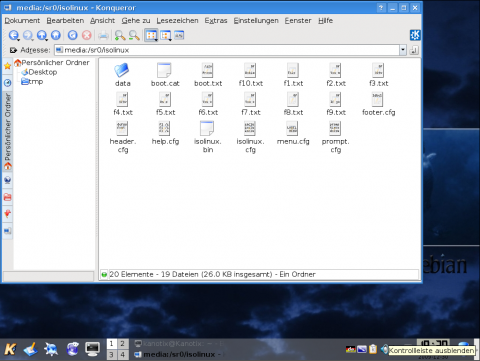Image resolution: width=480 pixels, height=361 pixels.
Task: Select the isolinux.bin file
Action: 208,137
